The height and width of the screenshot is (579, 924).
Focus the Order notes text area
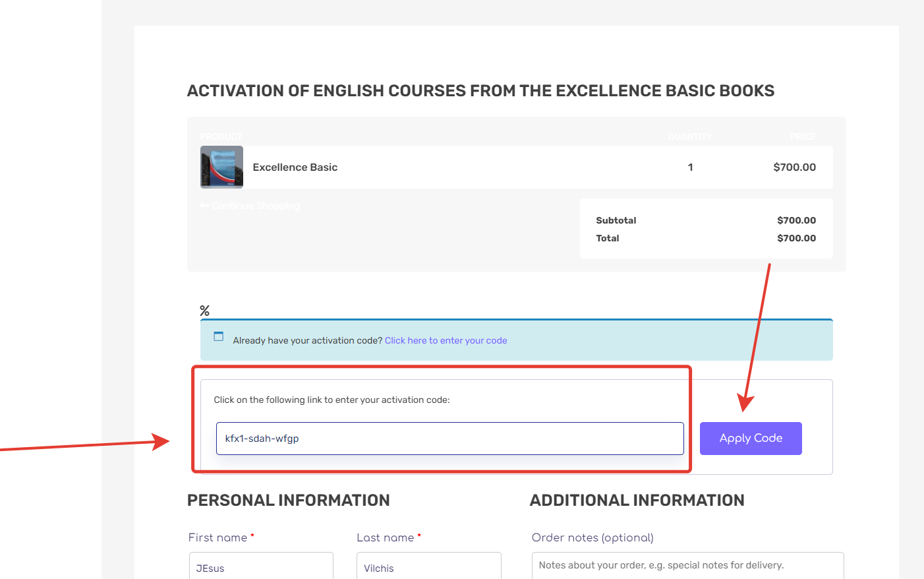(x=687, y=566)
